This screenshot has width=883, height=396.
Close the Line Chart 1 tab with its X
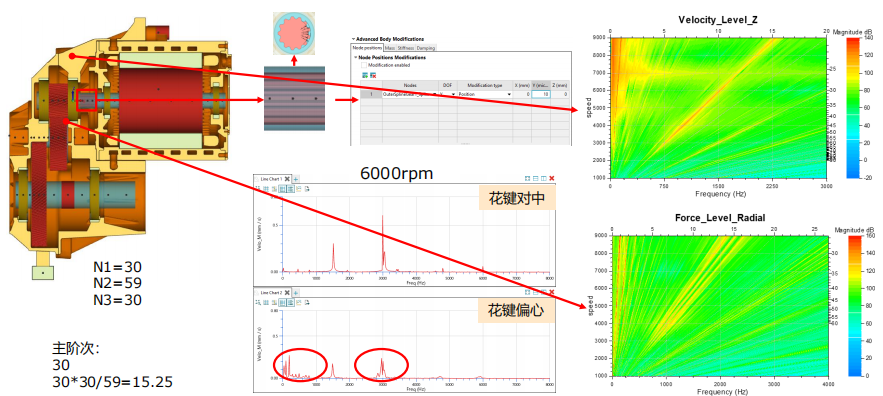tap(287, 179)
